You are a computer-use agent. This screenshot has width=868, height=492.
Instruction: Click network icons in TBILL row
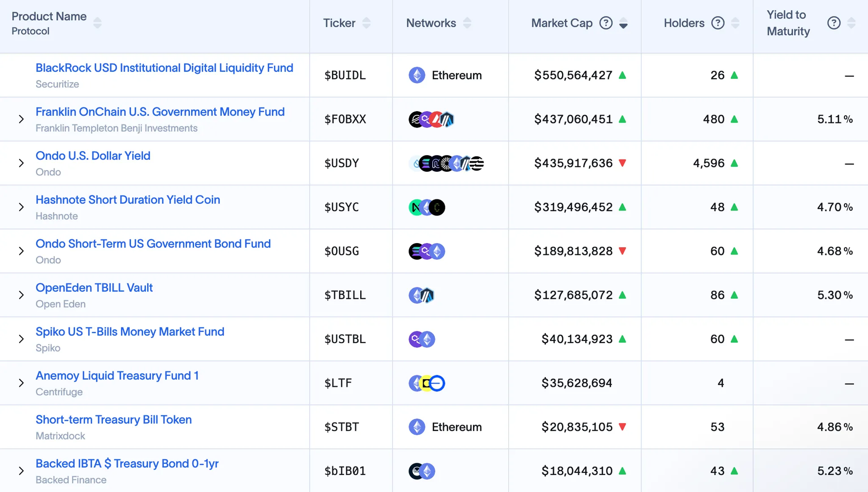click(422, 295)
